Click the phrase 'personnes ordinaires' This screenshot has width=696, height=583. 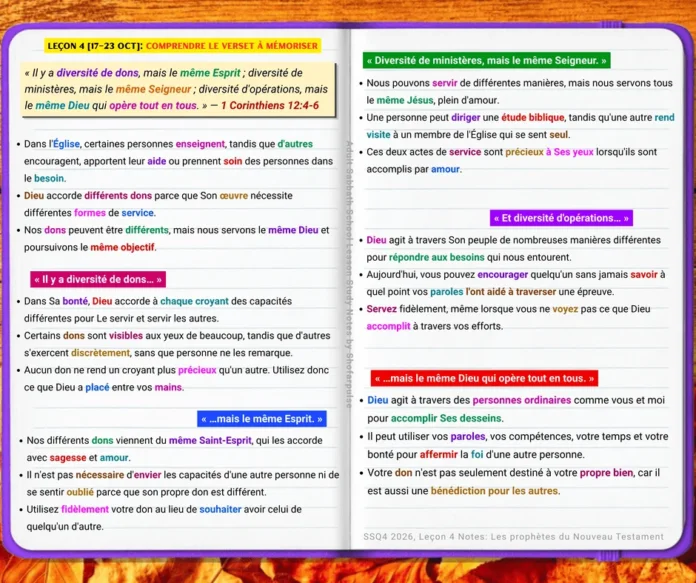click(522, 400)
